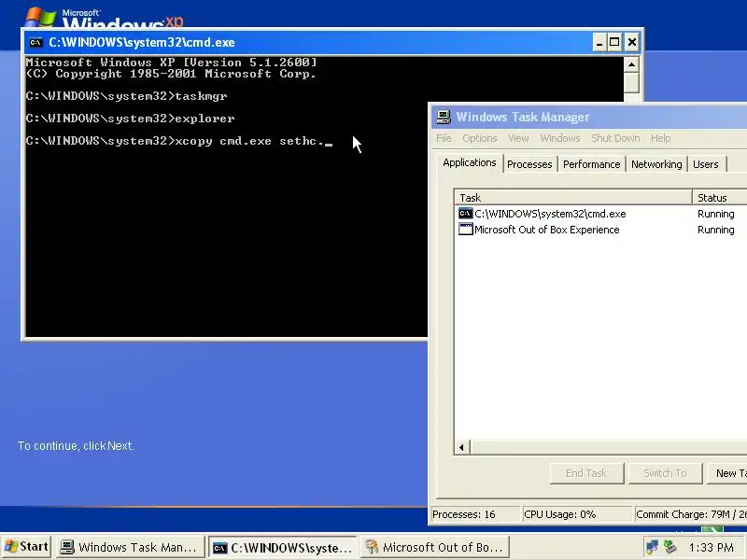Click CPU Usage: 0% status entry
The height and width of the screenshot is (560, 747).
click(x=577, y=514)
